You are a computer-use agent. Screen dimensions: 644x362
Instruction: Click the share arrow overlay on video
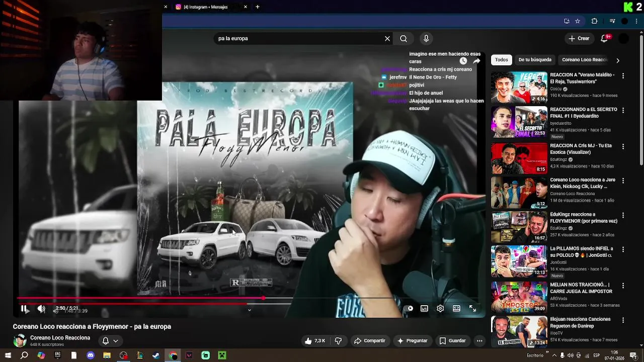[476, 61]
